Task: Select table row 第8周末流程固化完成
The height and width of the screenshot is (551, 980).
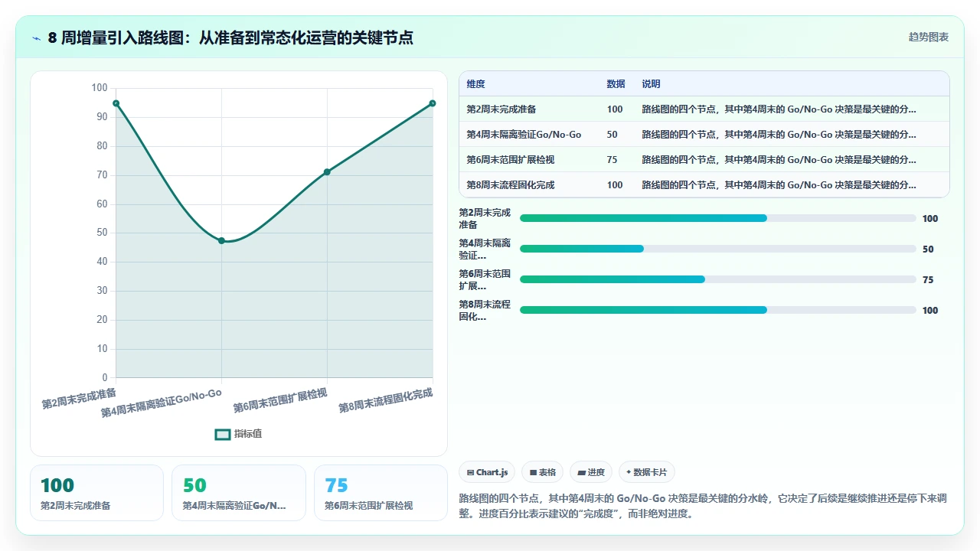Action: point(704,185)
